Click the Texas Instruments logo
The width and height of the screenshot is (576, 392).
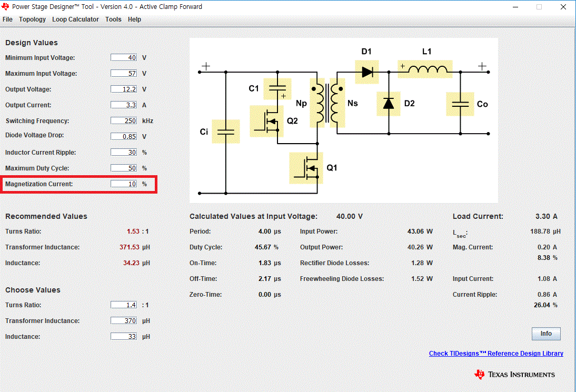pos(514,374)
